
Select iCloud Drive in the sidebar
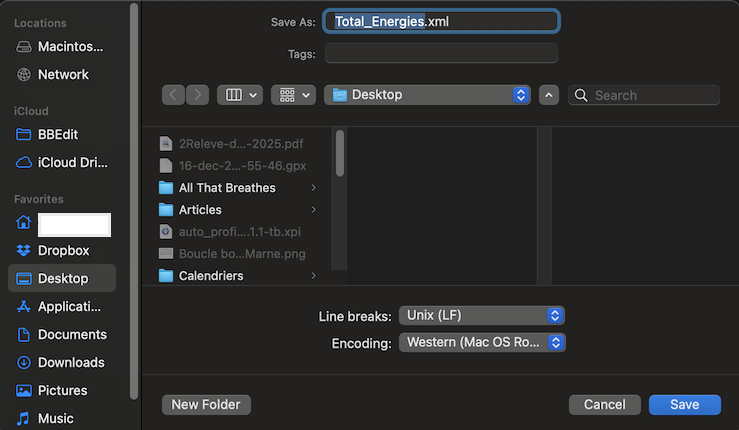tap(62, 162)
